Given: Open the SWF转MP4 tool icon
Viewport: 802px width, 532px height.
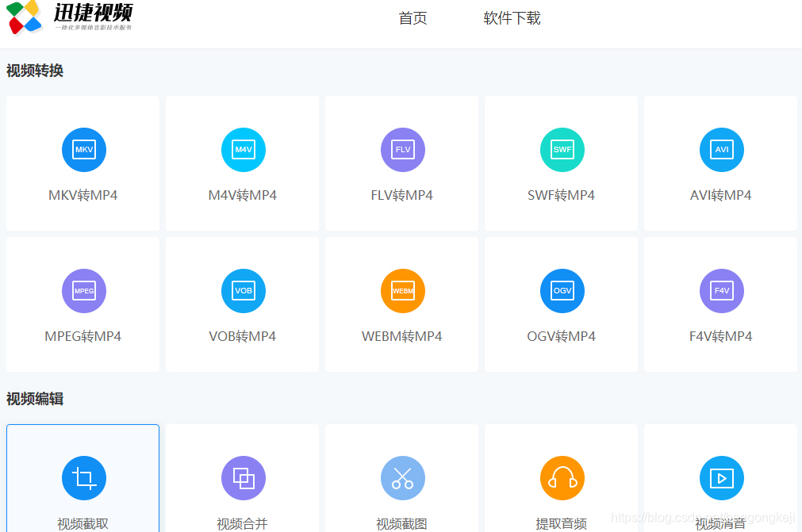Looking at the screenshot, I should [x=562, y=150].
